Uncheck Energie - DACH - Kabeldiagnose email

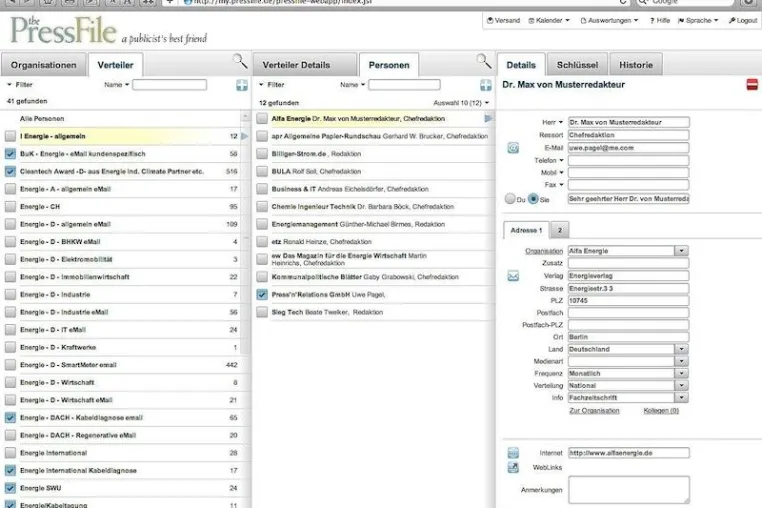pos(10,418)
